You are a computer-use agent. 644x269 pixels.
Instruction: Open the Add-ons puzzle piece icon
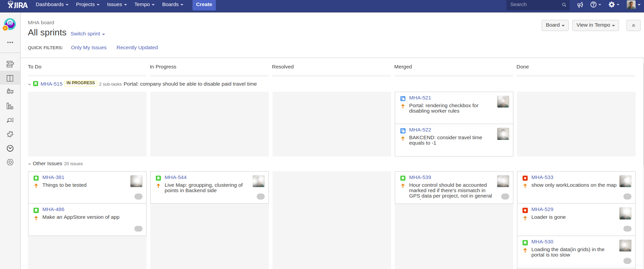pyautogui.click(x=10, y=134)
